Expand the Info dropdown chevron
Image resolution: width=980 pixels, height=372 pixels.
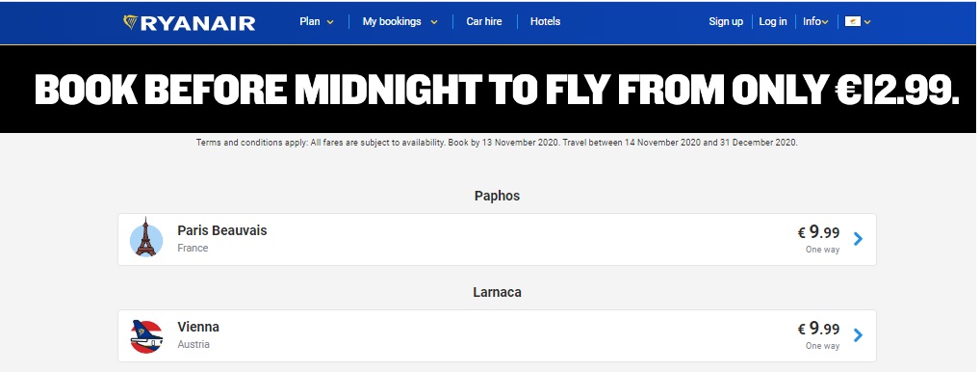tap(825, 22)
